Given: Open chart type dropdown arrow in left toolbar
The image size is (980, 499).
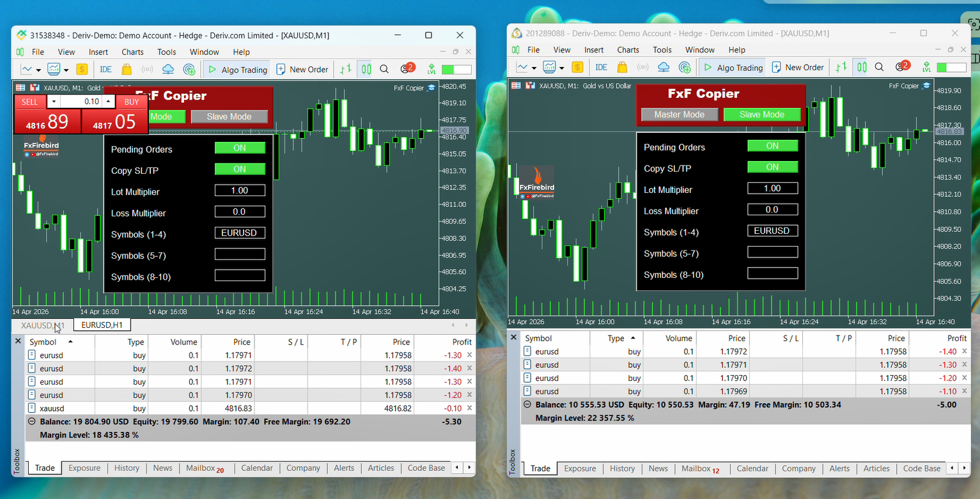Looking at the screenshot, I should coord(38,70).
